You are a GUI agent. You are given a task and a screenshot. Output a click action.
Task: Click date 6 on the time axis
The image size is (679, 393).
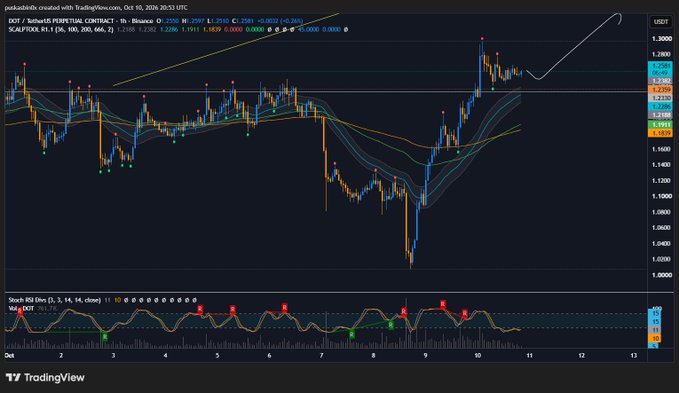pos(269,355)
